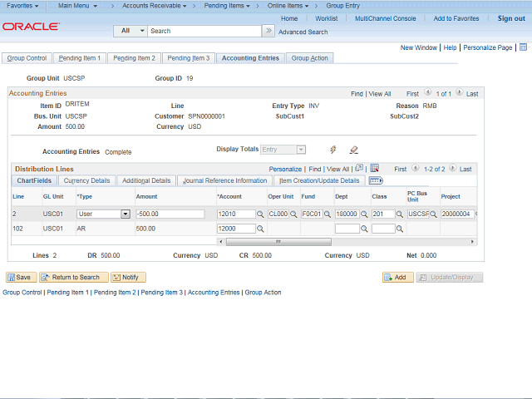Open Advanced Search link
Viewport: 532px width, 399px height.
[303, 32]
